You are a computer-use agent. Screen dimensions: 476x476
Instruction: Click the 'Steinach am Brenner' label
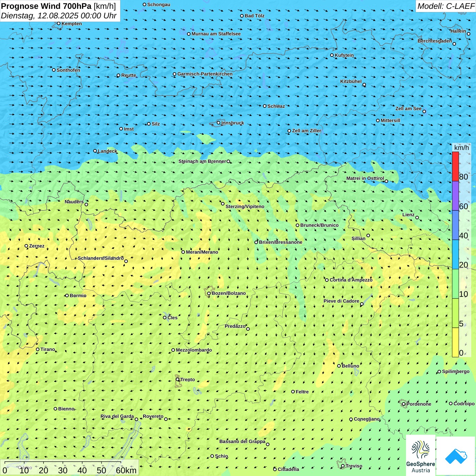point(202,161)
